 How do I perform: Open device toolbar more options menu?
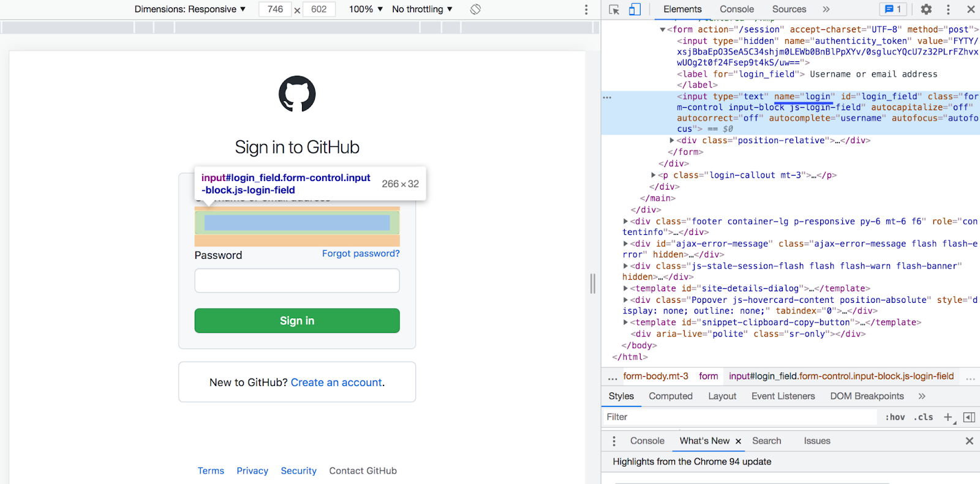click(x=586, y=9)
